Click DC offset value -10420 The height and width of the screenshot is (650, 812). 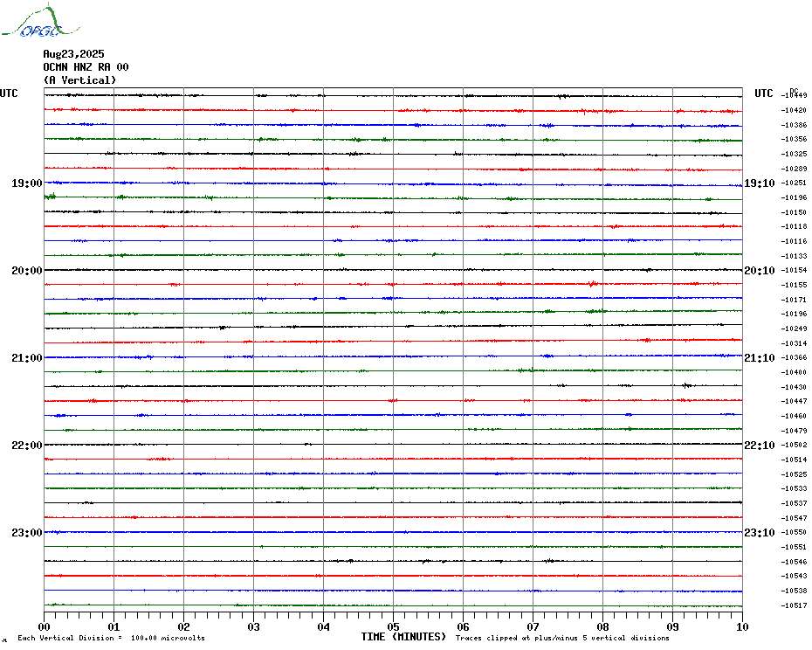tap(795, 110)
